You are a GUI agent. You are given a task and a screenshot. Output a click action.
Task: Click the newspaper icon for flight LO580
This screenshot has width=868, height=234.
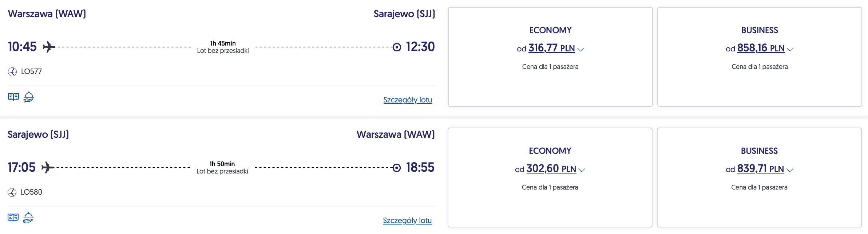tap(13, 218)
